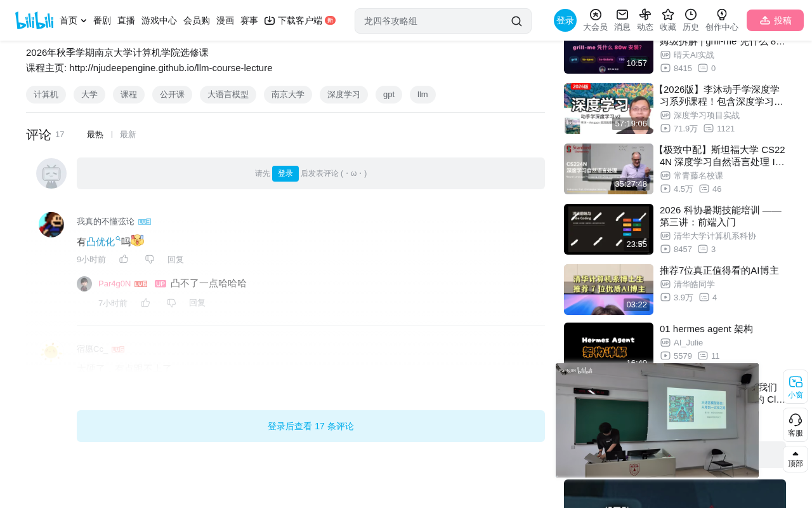812x508 pixels.
Task: Select the 计算机 tag
Action: 46,95
